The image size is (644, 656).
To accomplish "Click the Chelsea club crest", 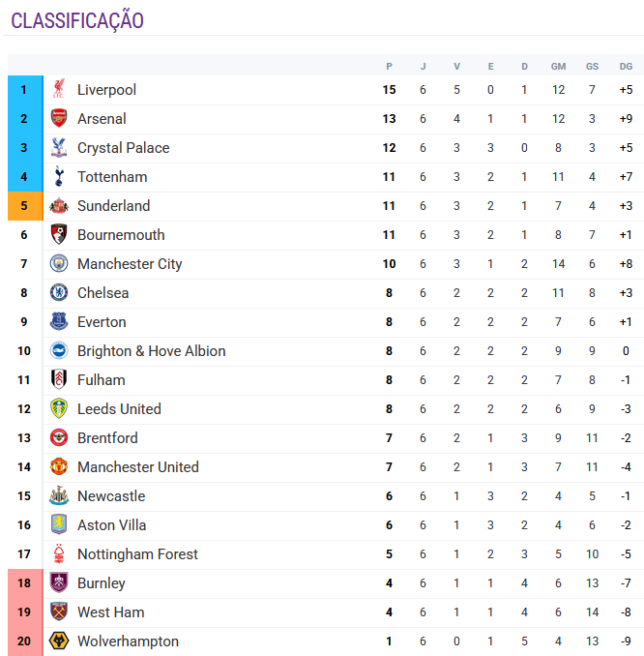I will coord(59,293).
